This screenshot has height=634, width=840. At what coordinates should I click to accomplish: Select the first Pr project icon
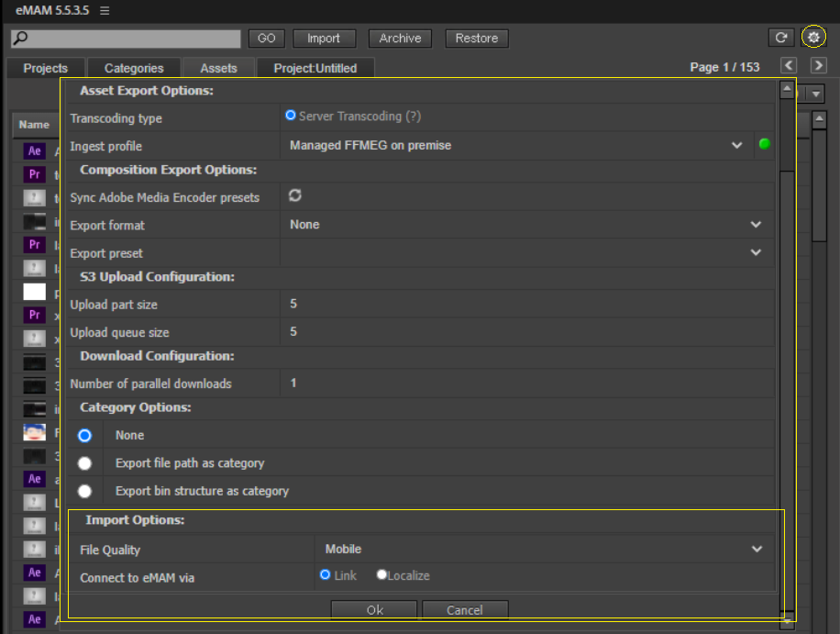coord(34,174)
